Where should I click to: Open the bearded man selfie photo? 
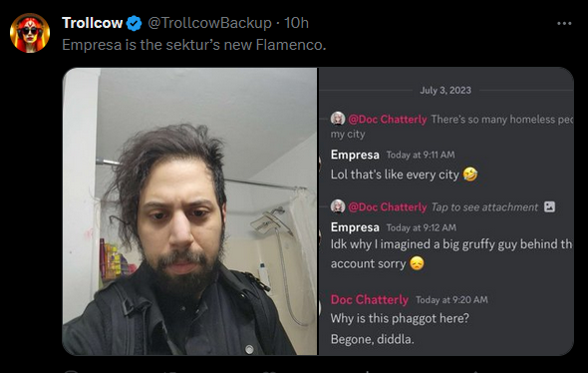pyautogui.click(x=189, y=211)
